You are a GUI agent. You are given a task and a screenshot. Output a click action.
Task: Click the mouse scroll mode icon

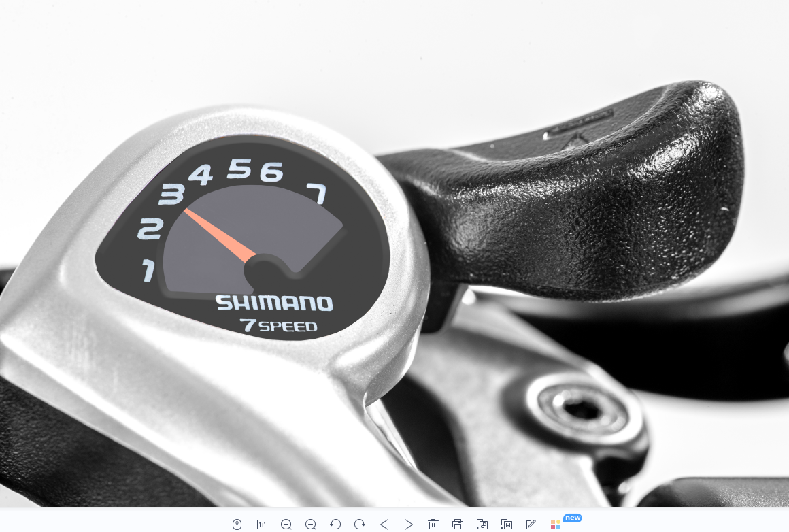[x=237, y=525]
